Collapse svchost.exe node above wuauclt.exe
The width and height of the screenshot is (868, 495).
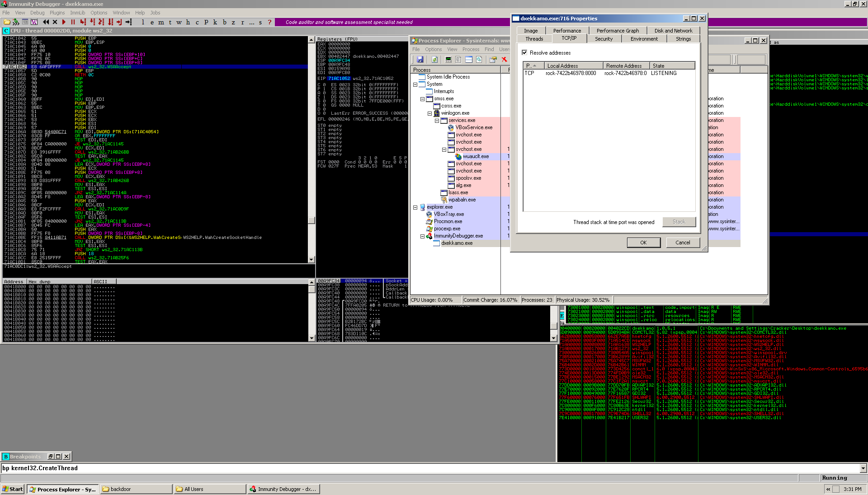click(x=444, y=149)
